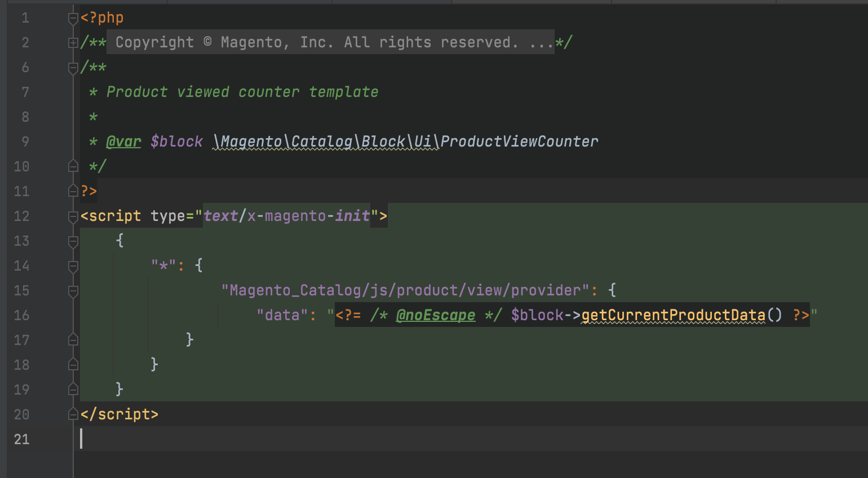Collapse the provider object on line 15
The width and height of the screenshot is (868, 478).
(x=73, y=291)
